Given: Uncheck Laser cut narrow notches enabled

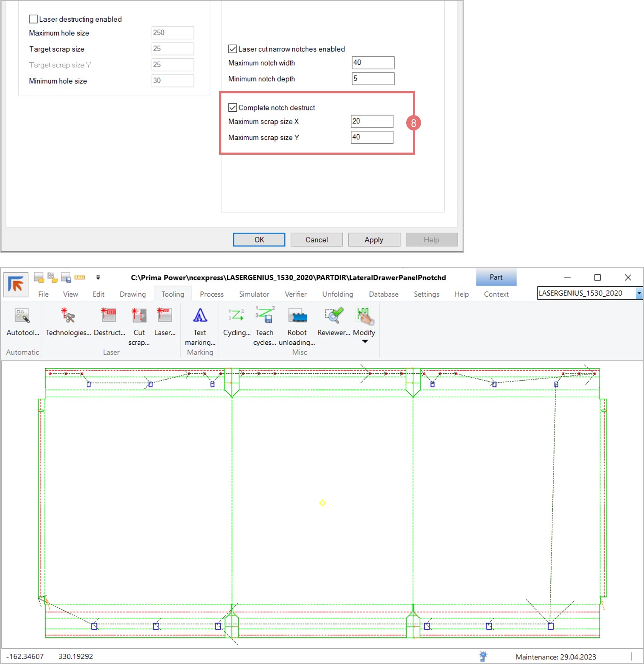Looking at the screenshot, I should click(x=233, y=49).
